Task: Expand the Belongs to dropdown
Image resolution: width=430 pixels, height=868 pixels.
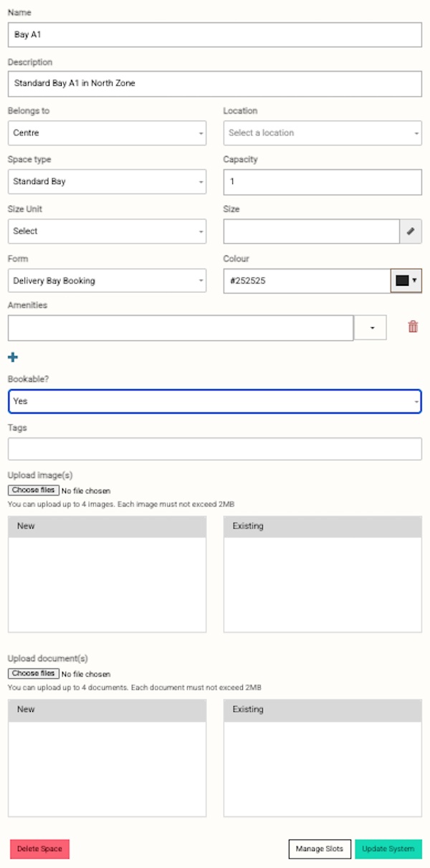Action: pos(107,133)
